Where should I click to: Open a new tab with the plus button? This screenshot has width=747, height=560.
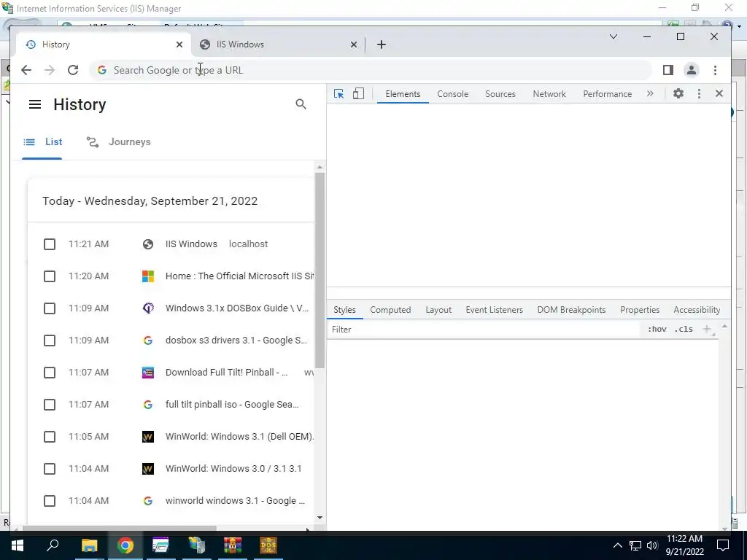[381, 44]
